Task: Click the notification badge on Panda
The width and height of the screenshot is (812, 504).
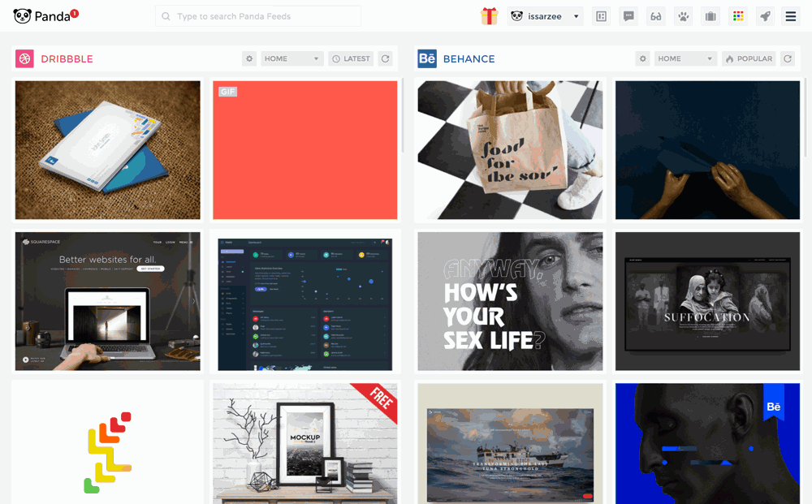Action: coord(75,13)
